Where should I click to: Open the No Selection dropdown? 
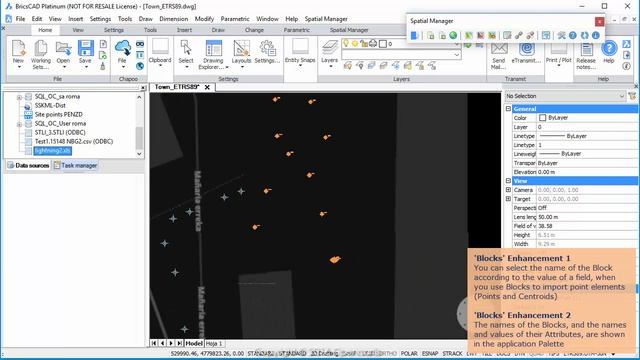coord(565,96)
